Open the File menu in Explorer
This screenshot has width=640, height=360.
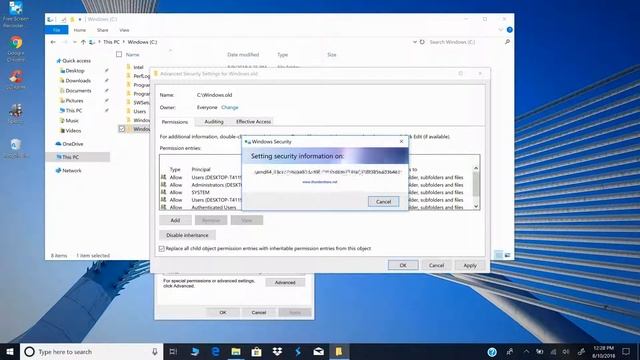pyautogui.click(x=57, y=30)
